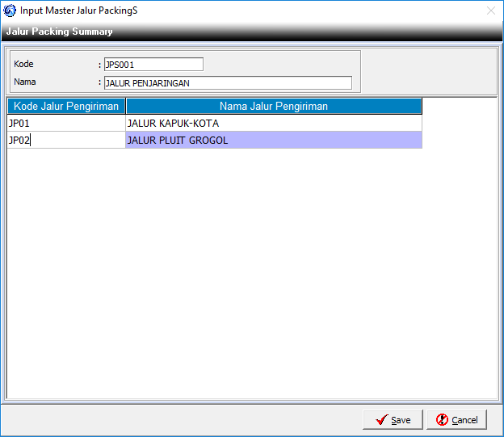Focus the Kode field containing JPS001
504x437 pixels.
click(x=153, y=65)
